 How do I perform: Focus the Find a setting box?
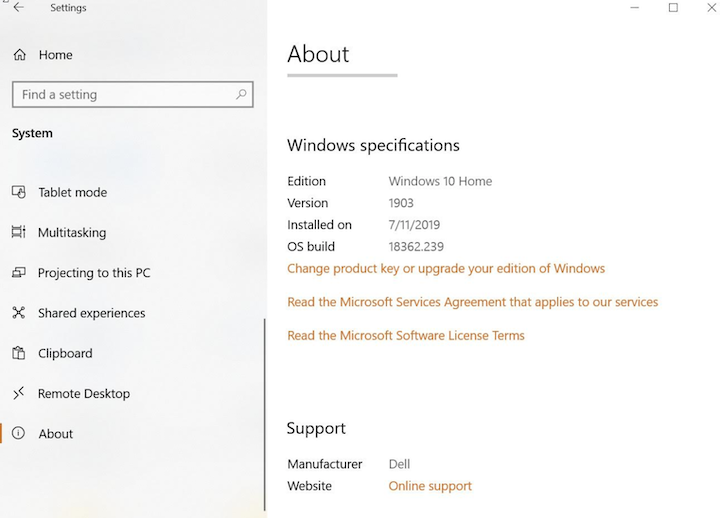(133, 95)
